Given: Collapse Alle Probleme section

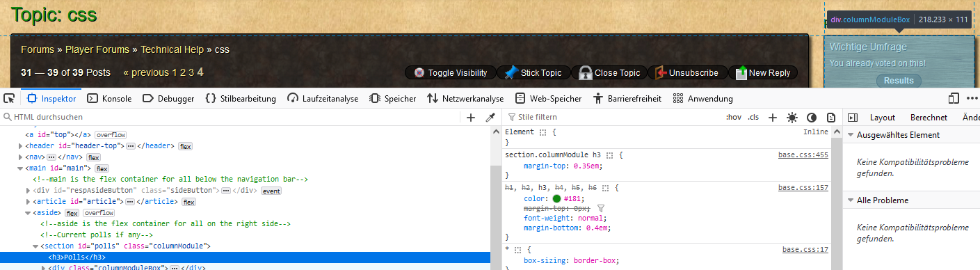Looking at the screenshot, I should [x=850, y=200].
